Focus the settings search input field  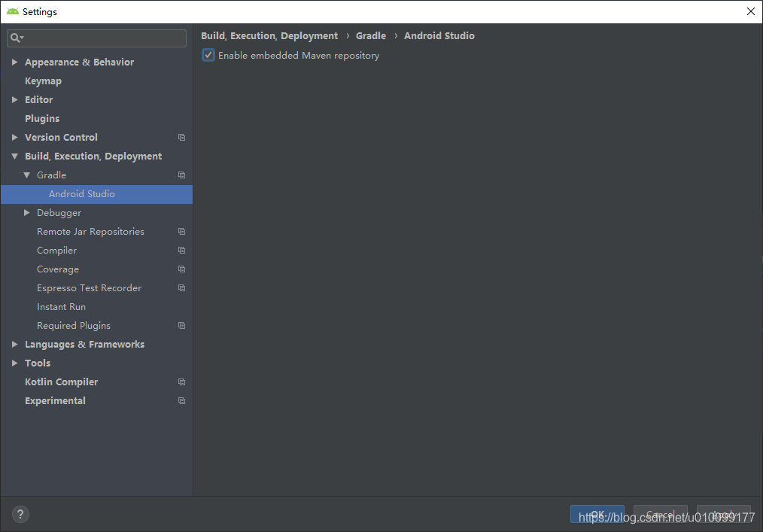click(96, 38)
